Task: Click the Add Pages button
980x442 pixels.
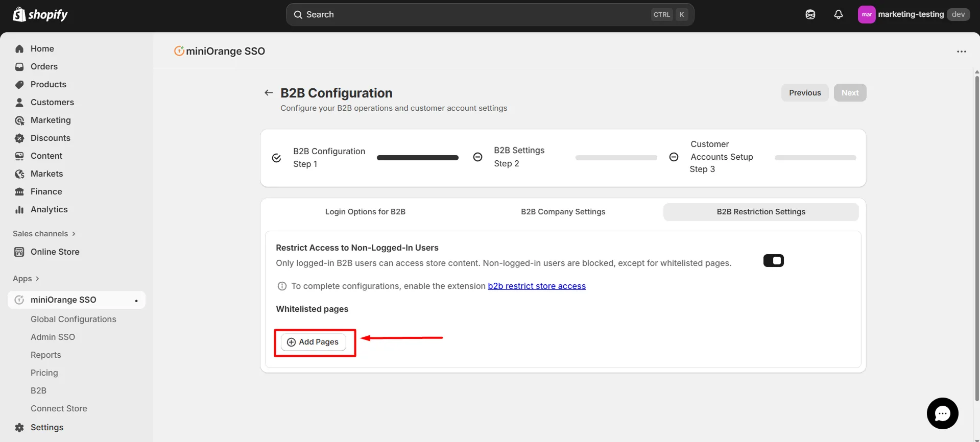Action: coord(313,342)
